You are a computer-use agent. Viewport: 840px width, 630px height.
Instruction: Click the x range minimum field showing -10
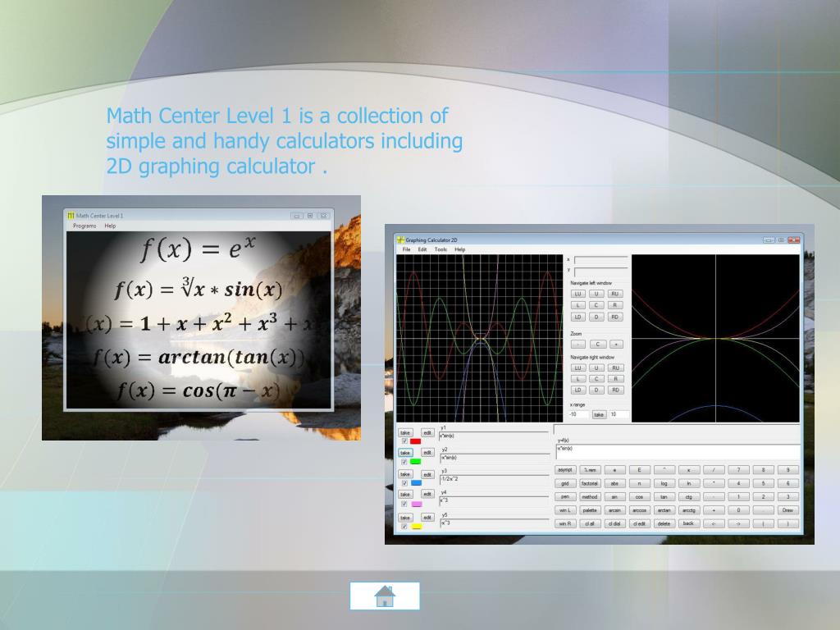578,414
